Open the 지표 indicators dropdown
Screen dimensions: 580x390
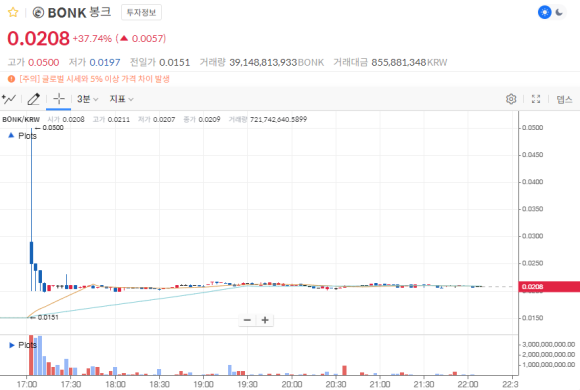[121, 99]
